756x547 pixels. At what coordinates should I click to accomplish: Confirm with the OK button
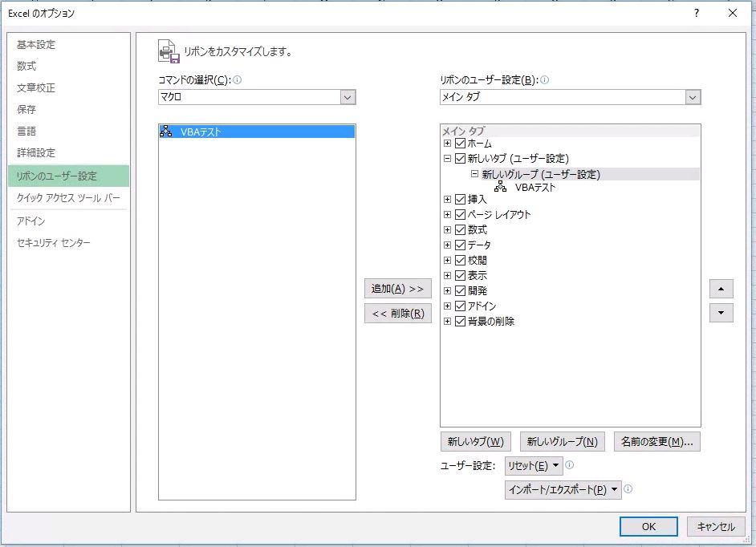coord(648,526)
